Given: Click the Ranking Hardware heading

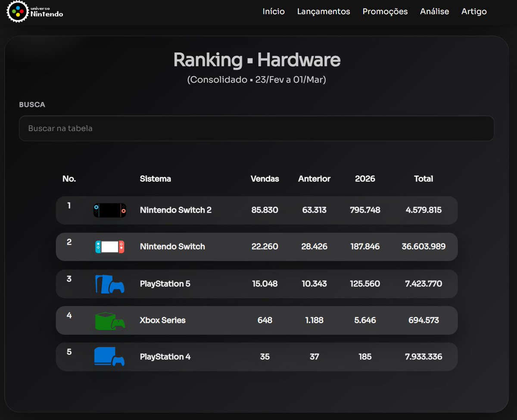Looking at the screenshot, I should click(257, 60).
